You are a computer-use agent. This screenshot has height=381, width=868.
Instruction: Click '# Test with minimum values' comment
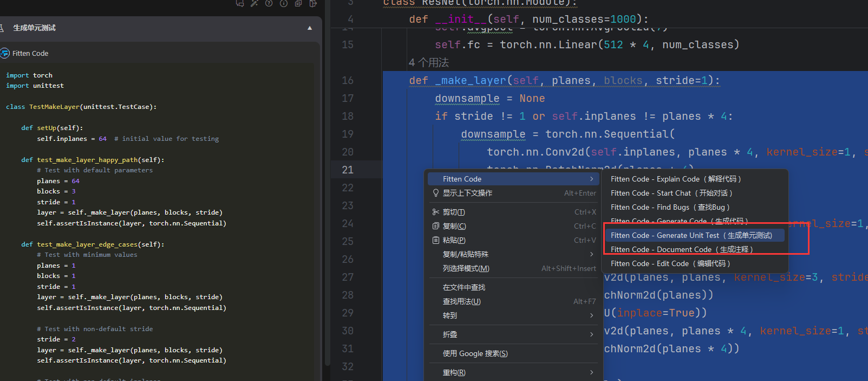(x=87, y=255)
